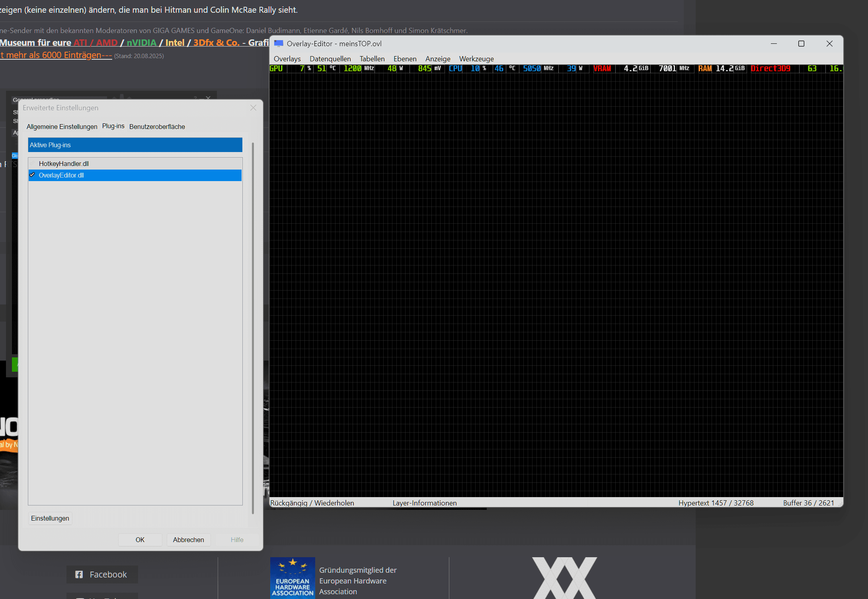868x599 pixels.
Task: Select the blue CPU label in overlay
Action: pos(456,68)
